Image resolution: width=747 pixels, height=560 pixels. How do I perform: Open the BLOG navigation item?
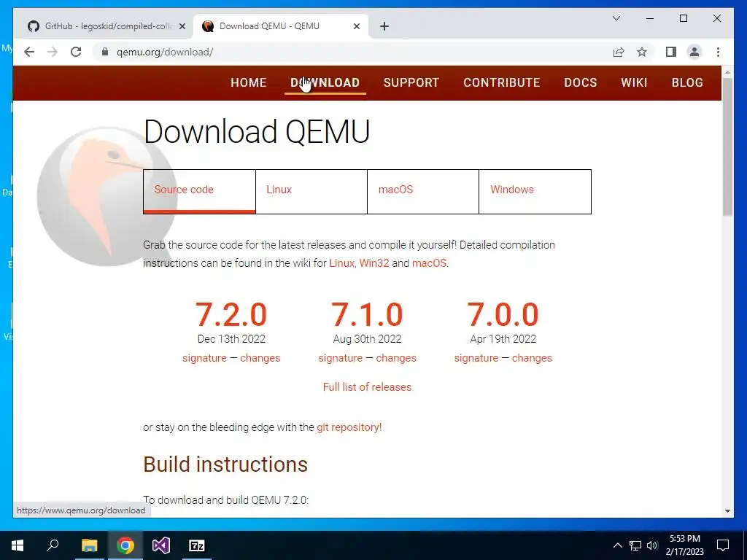pos(687,82)
